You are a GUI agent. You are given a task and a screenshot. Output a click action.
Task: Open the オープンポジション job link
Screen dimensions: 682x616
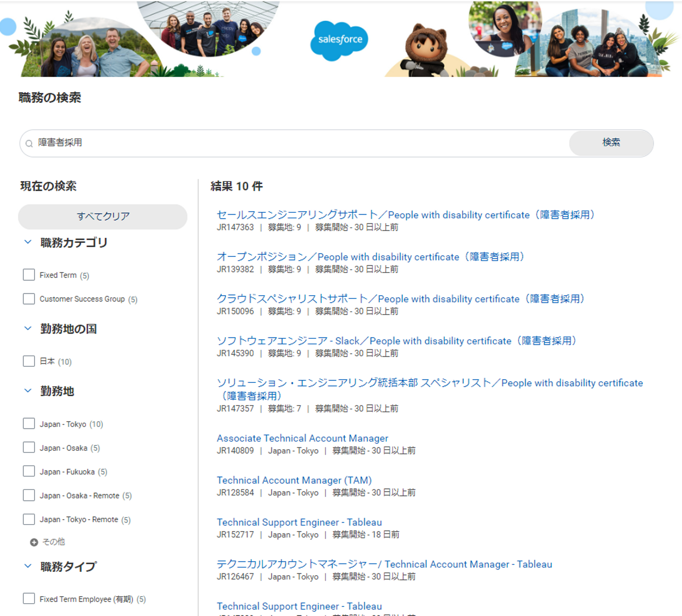click(370, 257)
